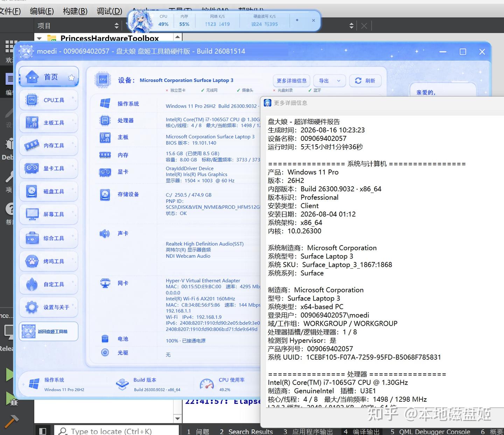Click the 内存 55% readout on the widget
Image resolution: width=504 pixels, height=435 pixels.
coord(184,21)
